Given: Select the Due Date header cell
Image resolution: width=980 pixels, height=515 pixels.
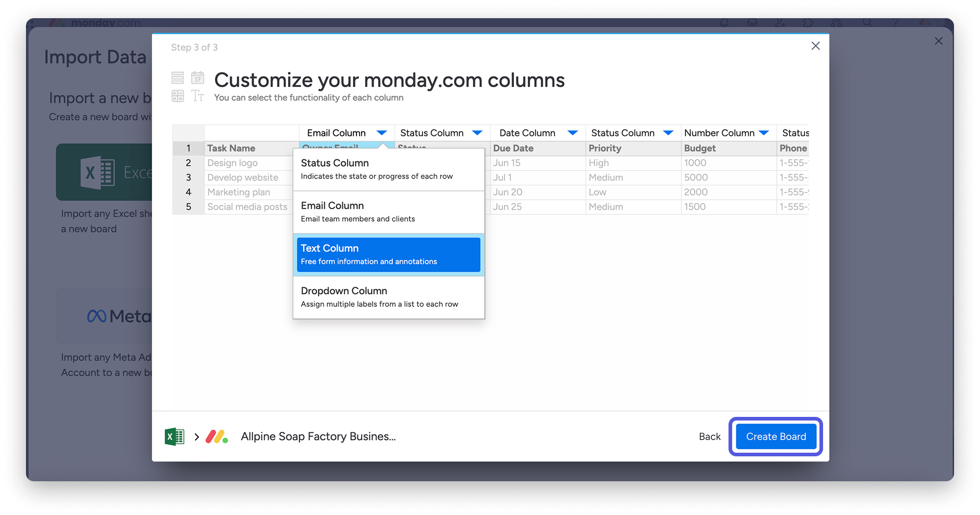Looking at the screenshot, I should point(538,148).
